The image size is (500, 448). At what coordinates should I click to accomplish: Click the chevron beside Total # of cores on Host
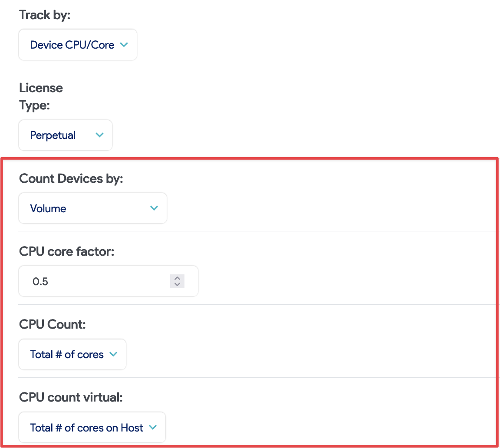click(153, 427)
